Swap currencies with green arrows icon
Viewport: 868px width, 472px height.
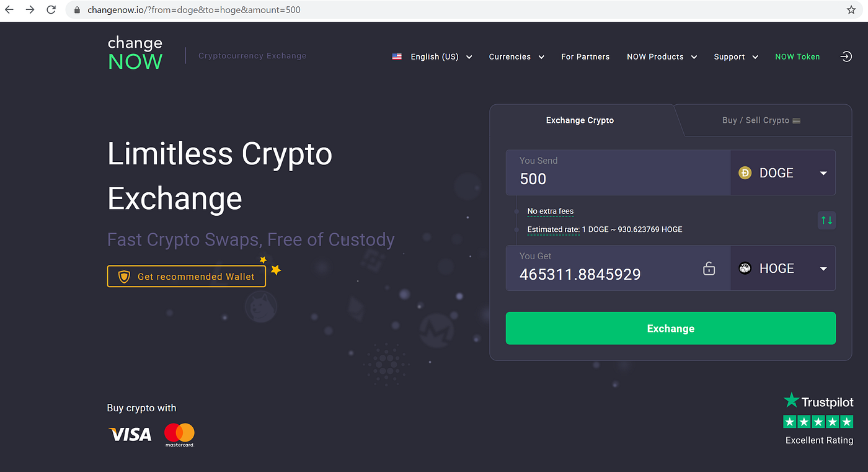coord(826,220)
